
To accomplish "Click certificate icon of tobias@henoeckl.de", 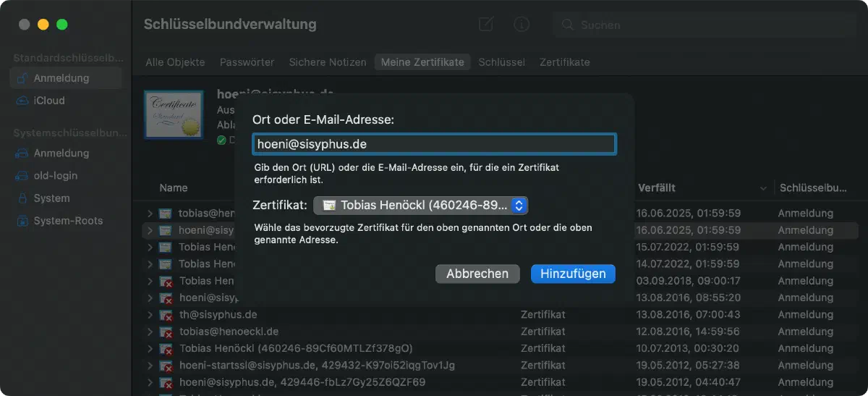I will click(x=166, y=332).
